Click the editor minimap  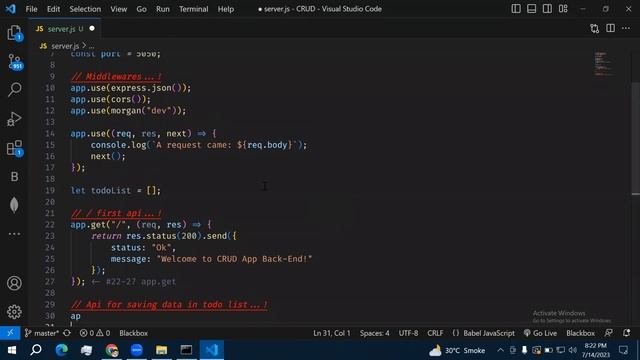coord(603,63)
